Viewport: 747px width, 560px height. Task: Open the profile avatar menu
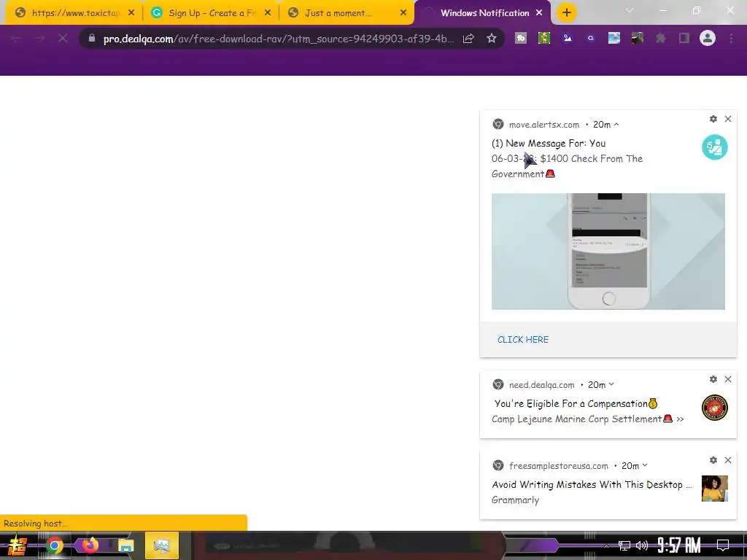(708, 38)
